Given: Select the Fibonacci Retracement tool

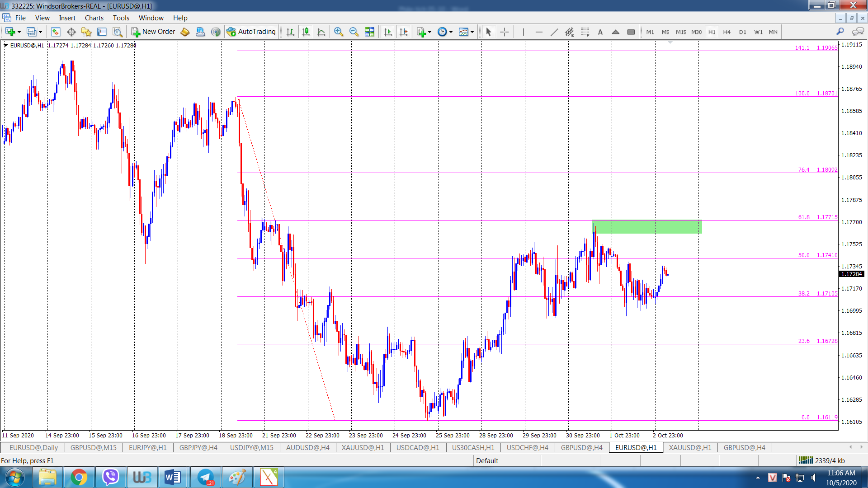Looking at the screenshot, I should [585, 32].
